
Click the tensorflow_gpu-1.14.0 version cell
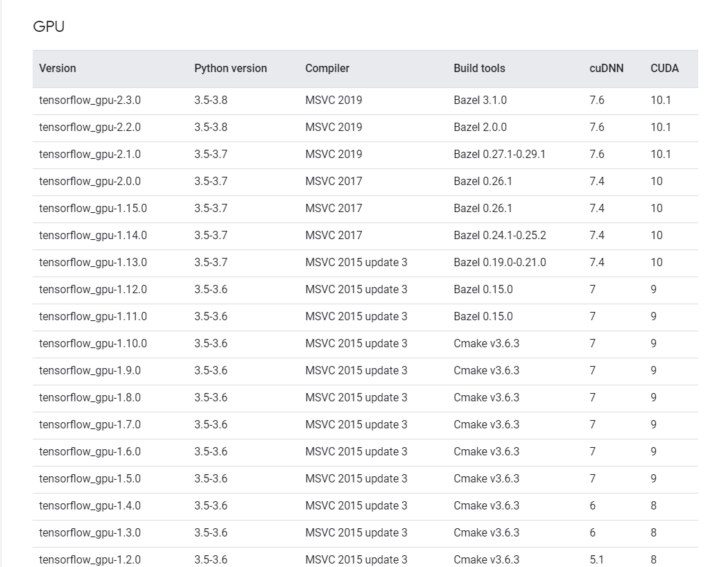(x=93, y=235)
